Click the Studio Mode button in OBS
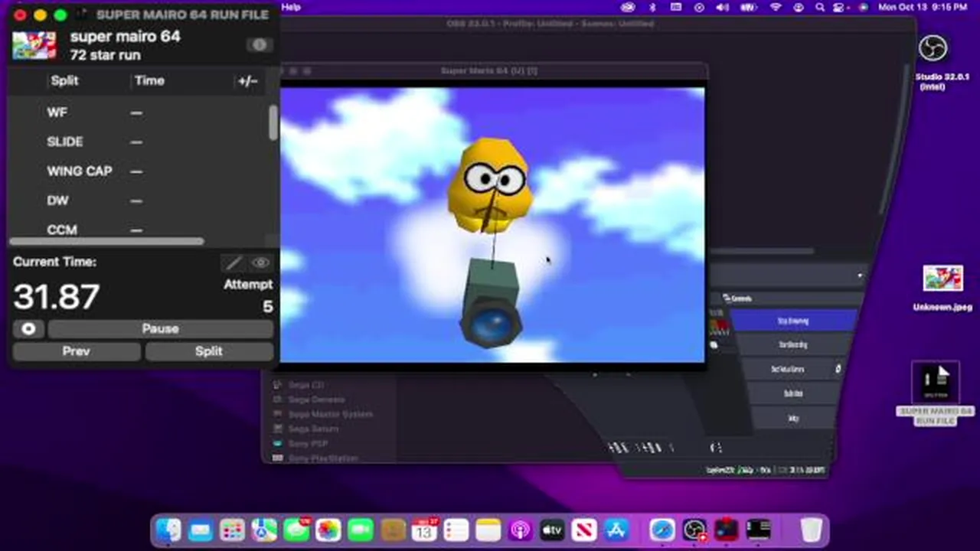The width and height of the screenshot is (980, 551). (793, 393)
